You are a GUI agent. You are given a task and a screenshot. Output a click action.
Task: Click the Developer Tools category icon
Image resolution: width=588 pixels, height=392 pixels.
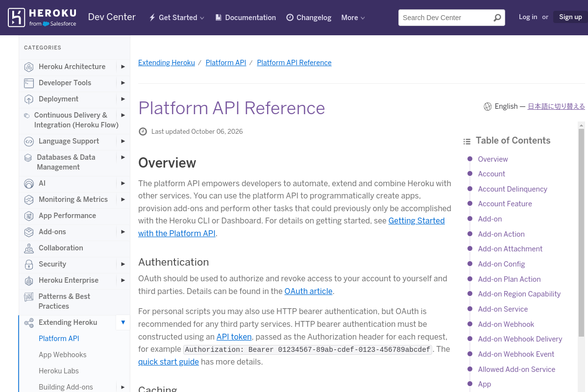pos(29,83)
